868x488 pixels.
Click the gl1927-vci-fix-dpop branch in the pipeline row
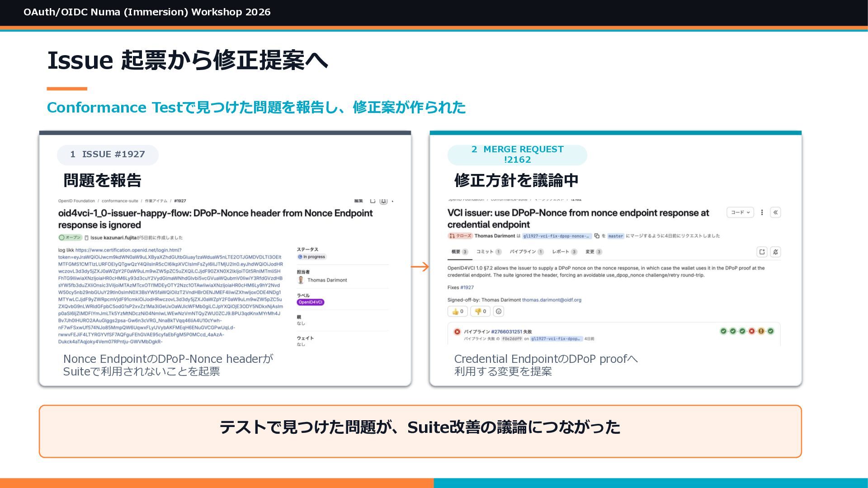(x=556, y=338)
